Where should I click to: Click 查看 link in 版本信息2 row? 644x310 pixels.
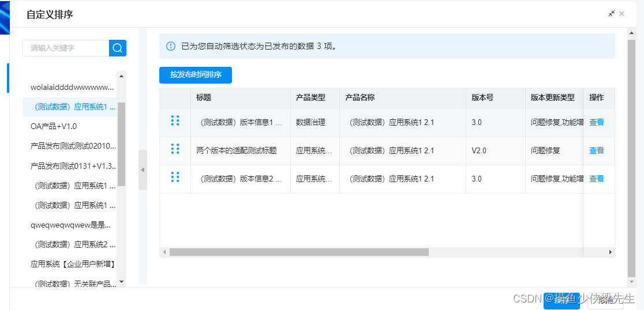tap(596, 179)
